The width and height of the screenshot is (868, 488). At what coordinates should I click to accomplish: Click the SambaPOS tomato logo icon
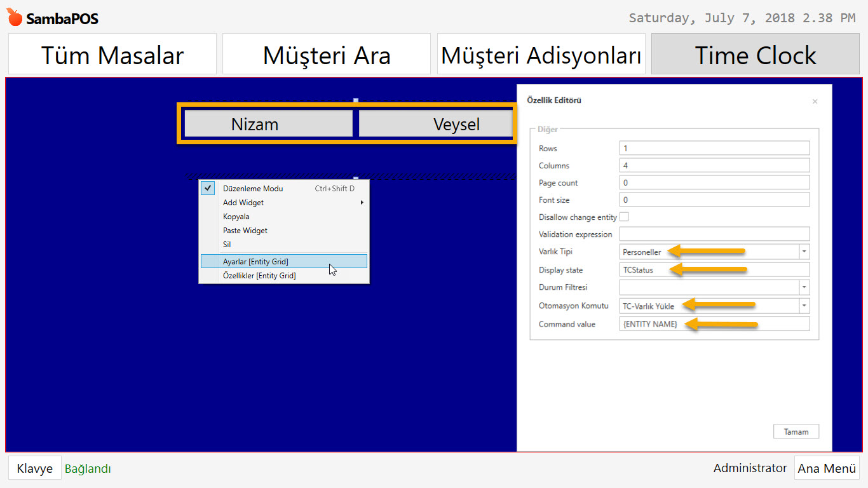pyautogui.click(x=15, y=17)
